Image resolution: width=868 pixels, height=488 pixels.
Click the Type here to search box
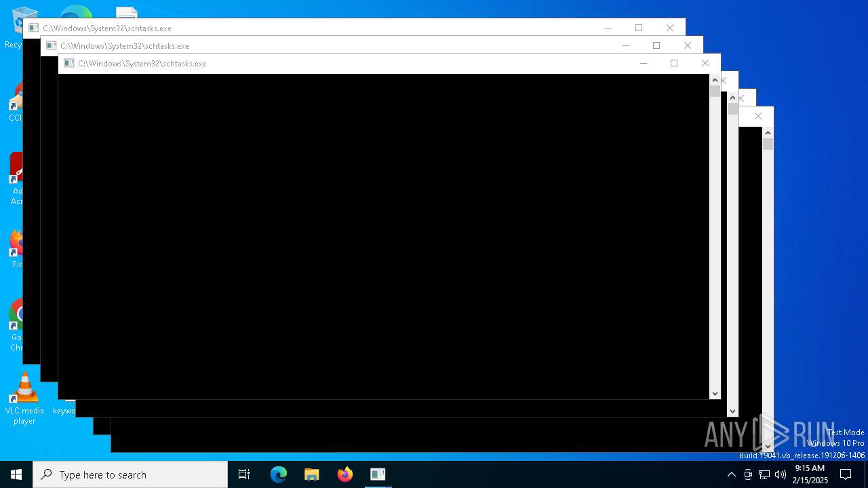[130, 474]
